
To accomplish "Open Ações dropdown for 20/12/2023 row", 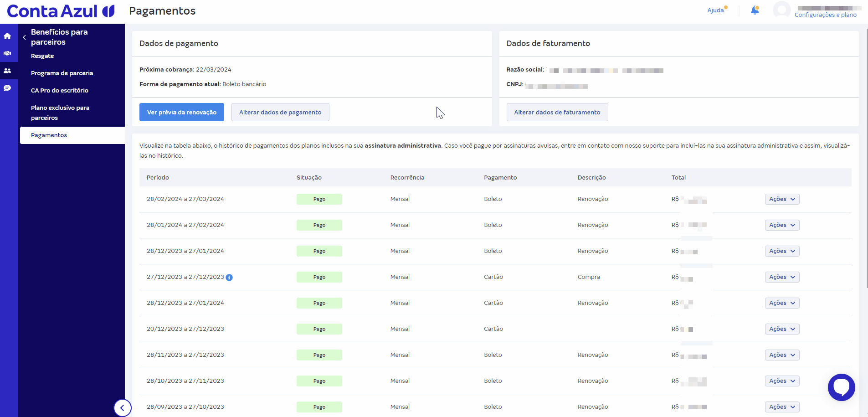I will [x=782, y=329].
